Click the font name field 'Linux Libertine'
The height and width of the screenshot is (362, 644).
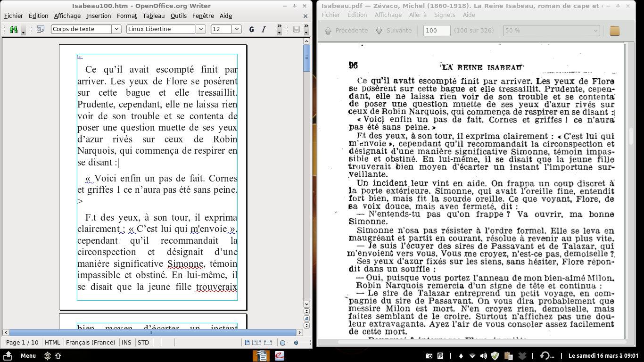[161, 29]
